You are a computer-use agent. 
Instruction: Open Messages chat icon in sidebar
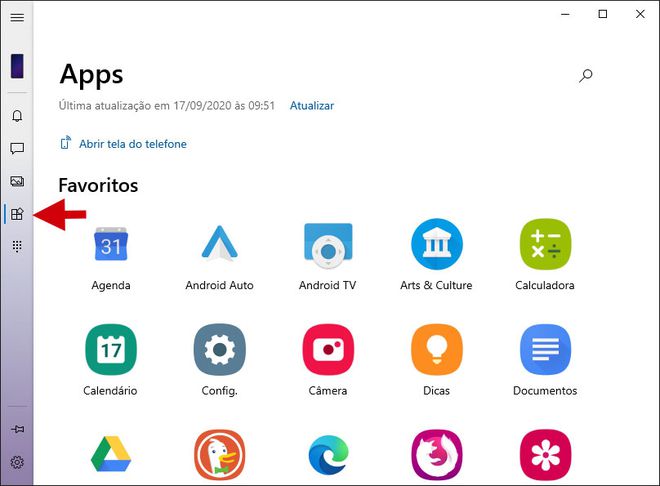[x=17, y=149]
